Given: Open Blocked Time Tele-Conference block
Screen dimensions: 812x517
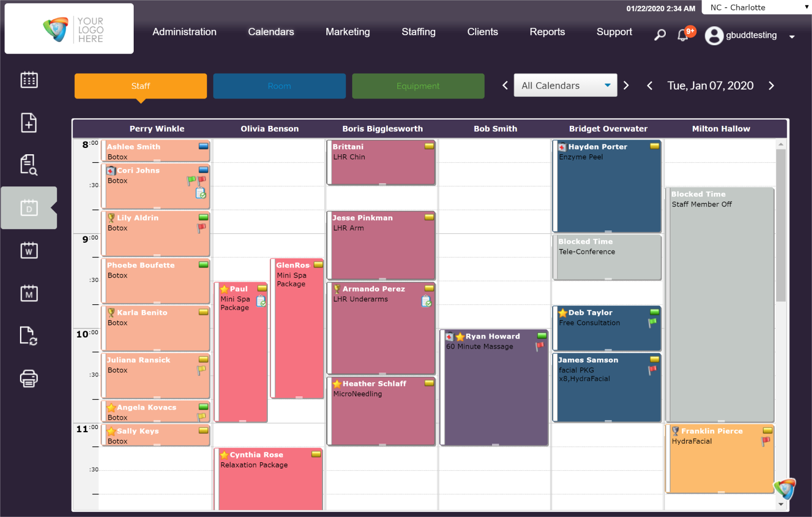Looking at the screenshot, I should (607, 257).
